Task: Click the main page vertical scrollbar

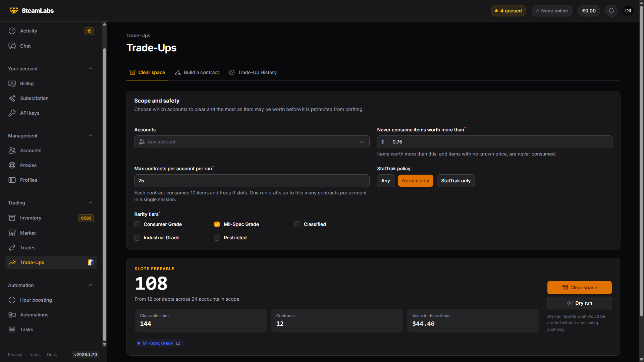Action: tap(641, 161)
